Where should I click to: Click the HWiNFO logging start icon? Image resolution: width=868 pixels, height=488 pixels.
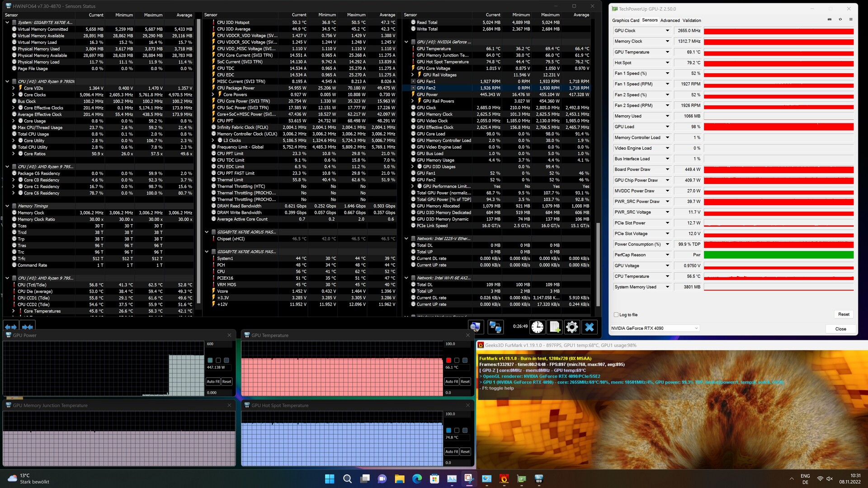tap(555, 327)
